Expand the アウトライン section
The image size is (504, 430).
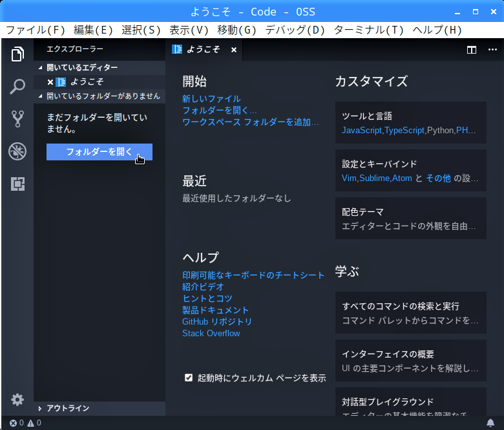[100, 409]
